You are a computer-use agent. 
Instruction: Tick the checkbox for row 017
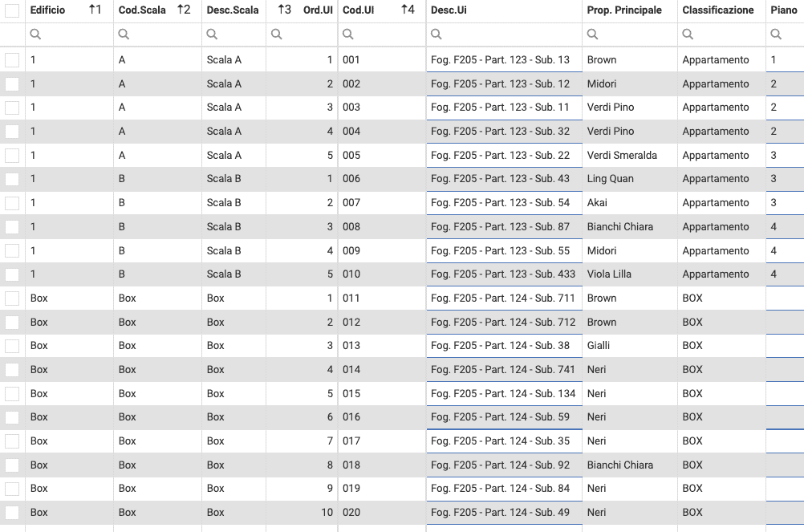[12, 441]
